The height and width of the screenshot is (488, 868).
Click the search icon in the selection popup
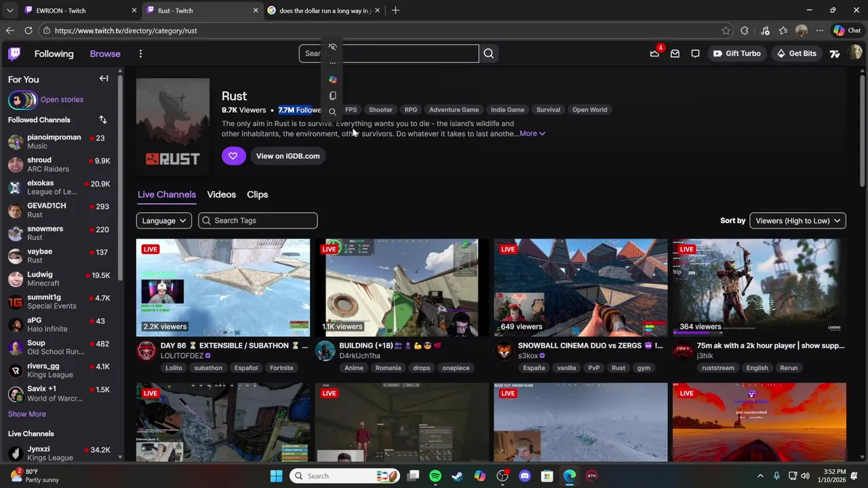click(x=332, y=112)
